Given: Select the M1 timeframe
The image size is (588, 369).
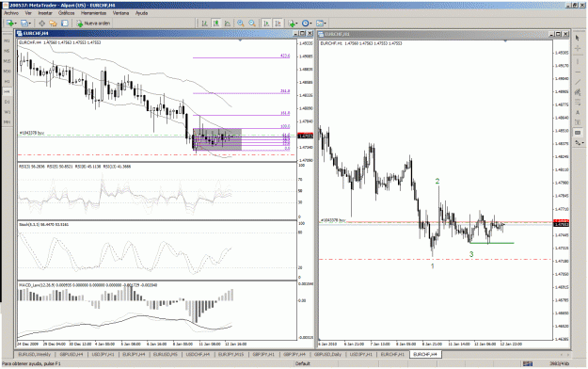Looking at the screenshot, I should (8, 40).
